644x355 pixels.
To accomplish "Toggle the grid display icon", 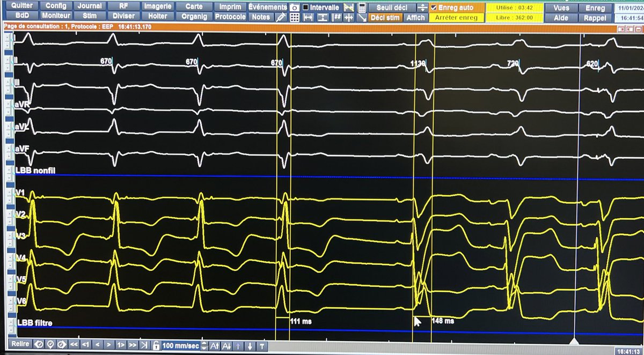I will click(x=295, y=17).
